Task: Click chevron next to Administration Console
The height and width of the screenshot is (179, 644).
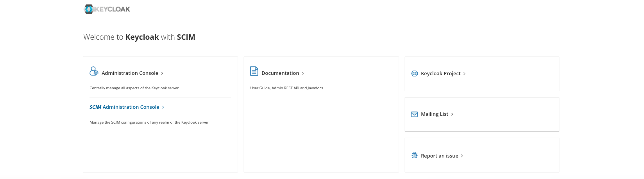Action: (x=162, y=73)
